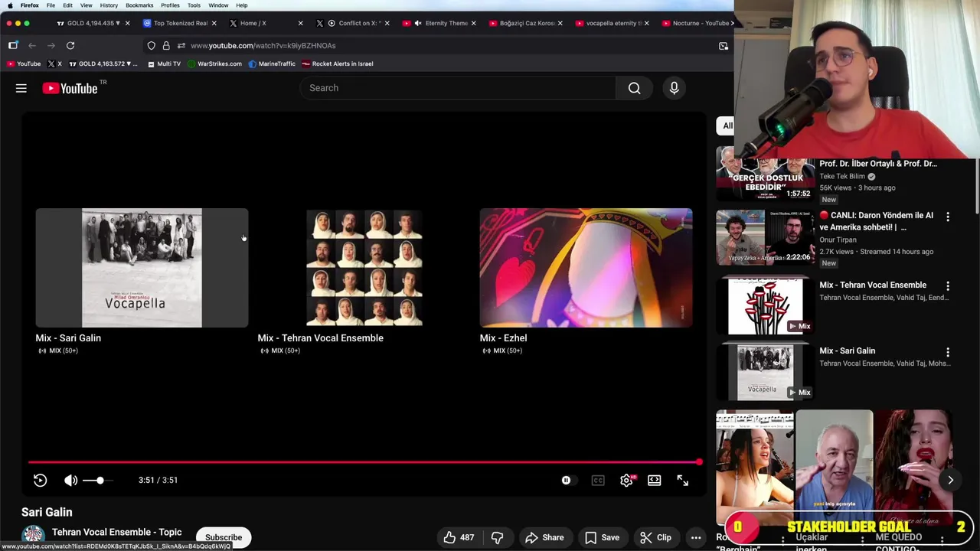The height and width of the screenshot is (551, 980).
Task: Mute the Eternity Theme tab's audio icon
Action: coord(417,23)
